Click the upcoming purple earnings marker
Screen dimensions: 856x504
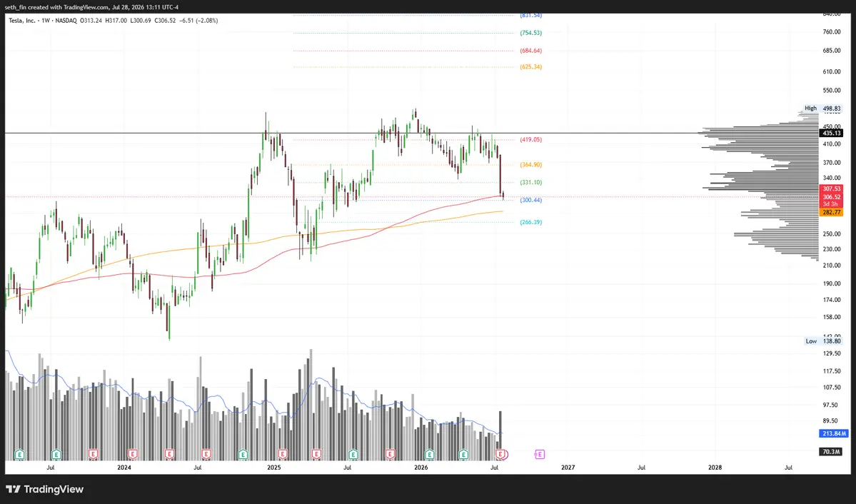pos(539,454)
